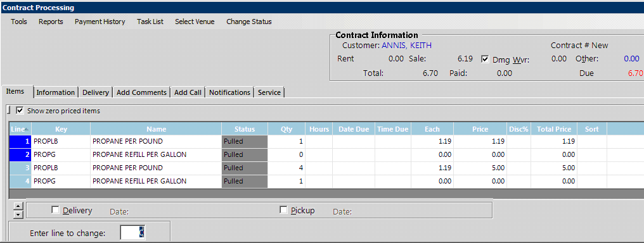
Task: Switch to the Information tab
Action: coord(55,92)
